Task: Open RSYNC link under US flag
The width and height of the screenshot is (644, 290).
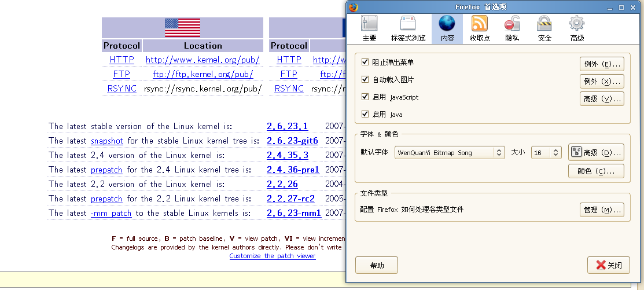Action: [x=122, y=89]
